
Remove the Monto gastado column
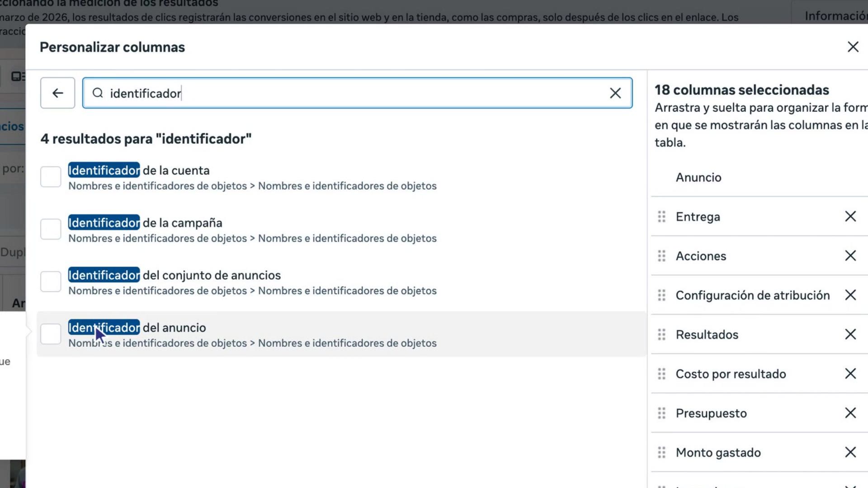pyautogui.click(x=850, y=452)
